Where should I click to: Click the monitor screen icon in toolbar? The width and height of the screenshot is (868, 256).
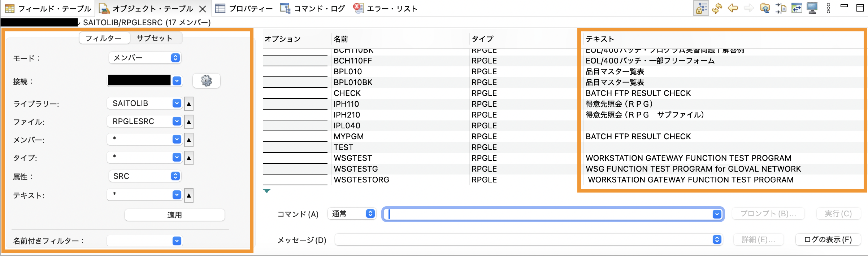click(812, 8)
